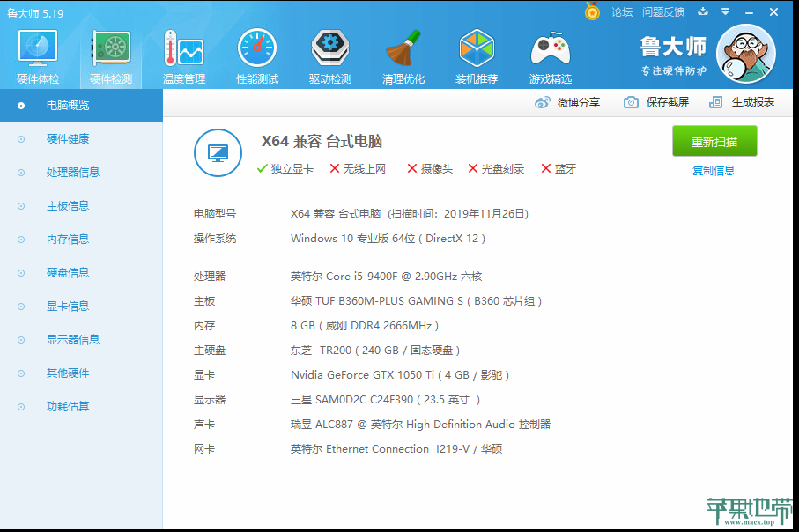The image size is (799, 532).
Task: Select 主板信息 in the sidebar
Action: (x=82, y=206)
